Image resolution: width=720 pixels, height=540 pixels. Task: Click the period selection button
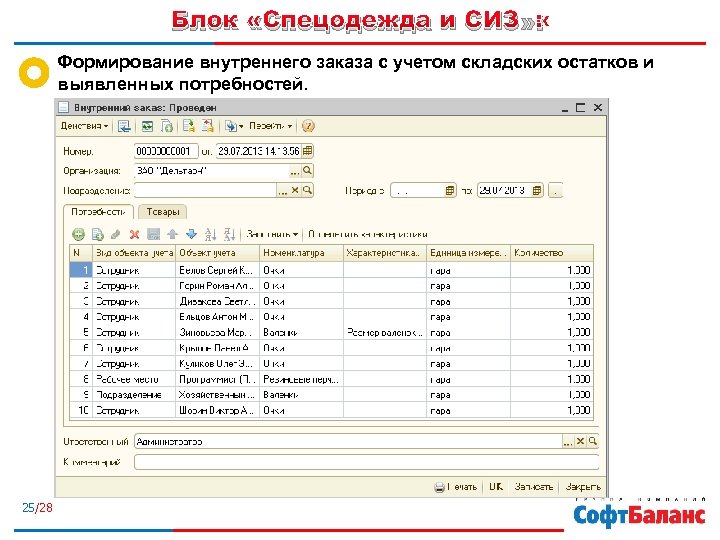point(555,191)
